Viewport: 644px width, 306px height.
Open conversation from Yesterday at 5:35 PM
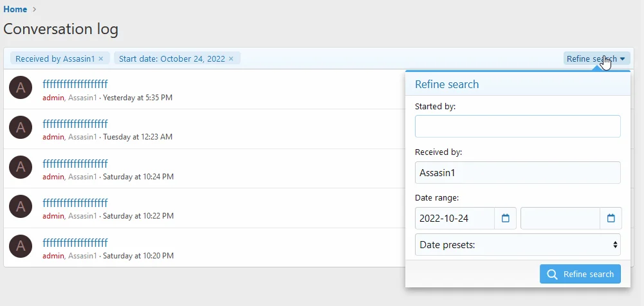[75, 84]
